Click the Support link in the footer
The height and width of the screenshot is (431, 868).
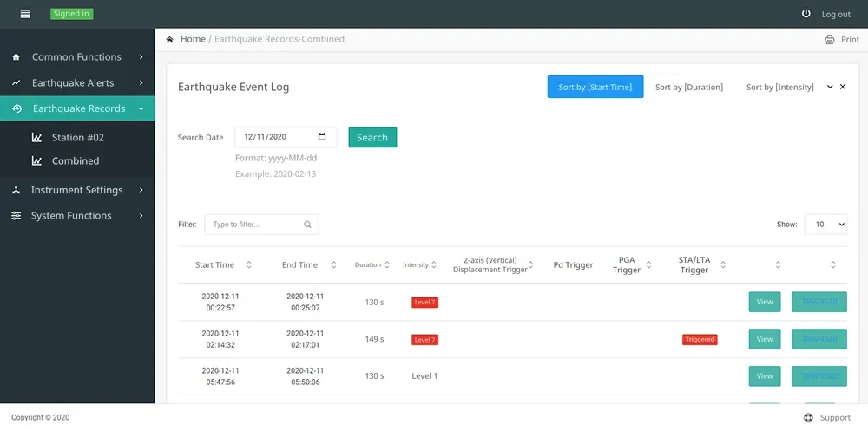pos(835,418)
